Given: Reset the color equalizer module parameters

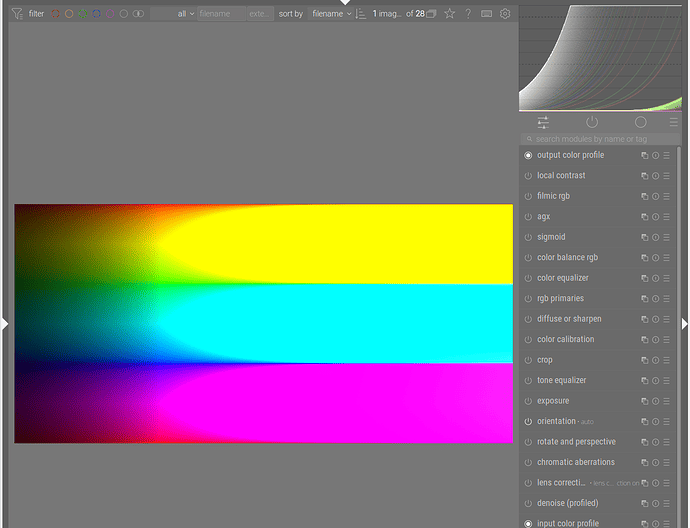Looking at the screenshot, I should tap(656, 278).
